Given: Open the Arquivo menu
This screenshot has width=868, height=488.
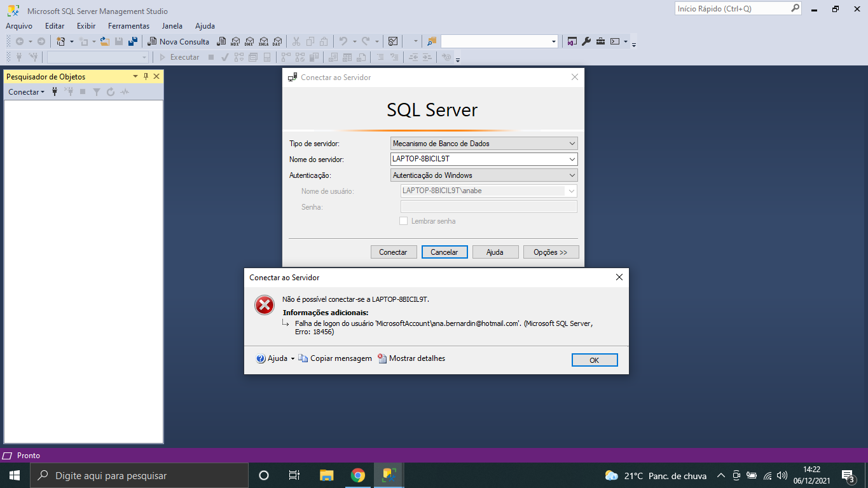Looking at the screenshot, I should click(x=19, y=26).
